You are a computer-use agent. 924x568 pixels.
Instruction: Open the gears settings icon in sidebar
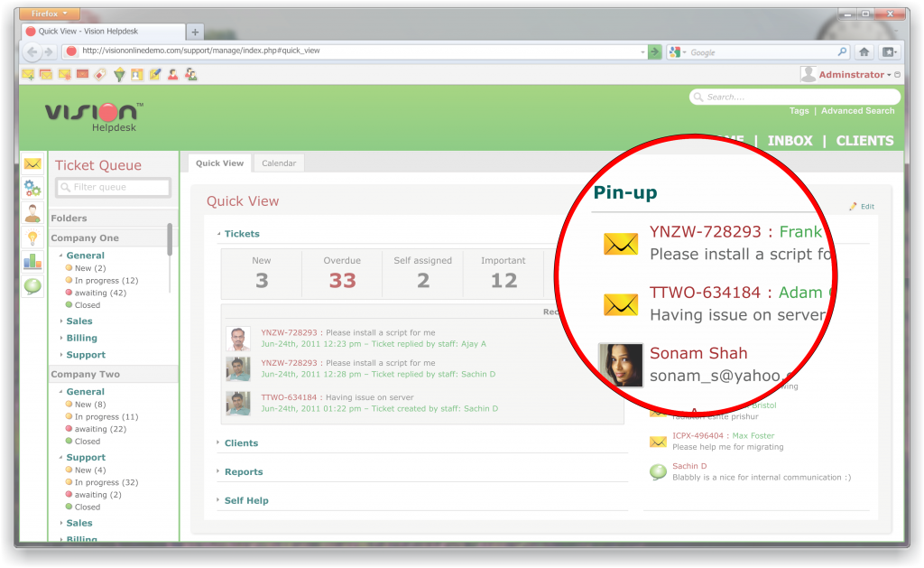coord(32,188)
